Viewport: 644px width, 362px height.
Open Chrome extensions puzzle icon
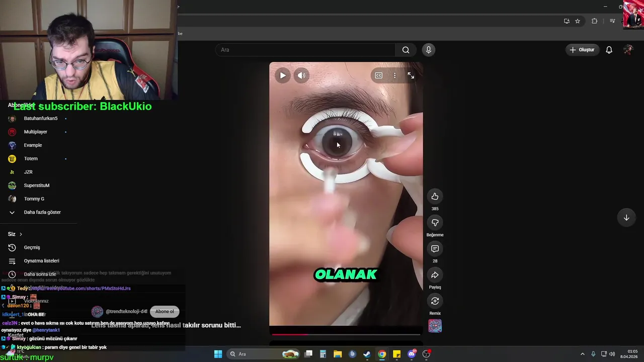pyautogui.click(x=595, y=21)
